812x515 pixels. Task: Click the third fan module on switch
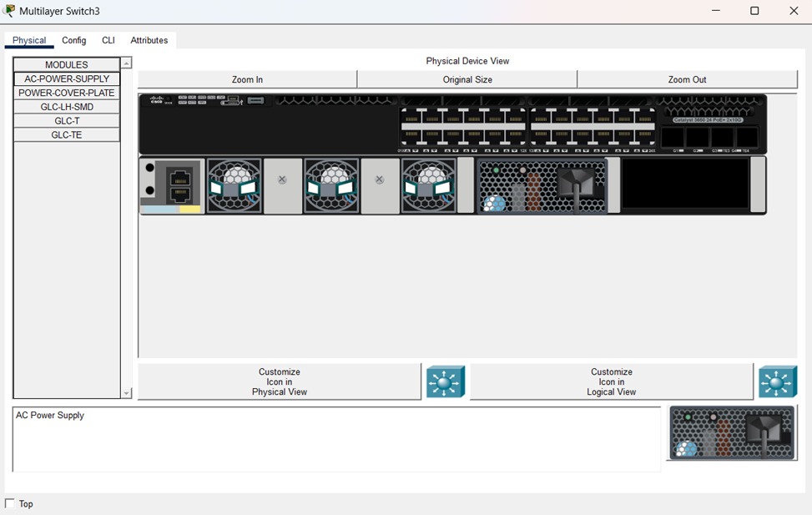(x=428, y=185)
